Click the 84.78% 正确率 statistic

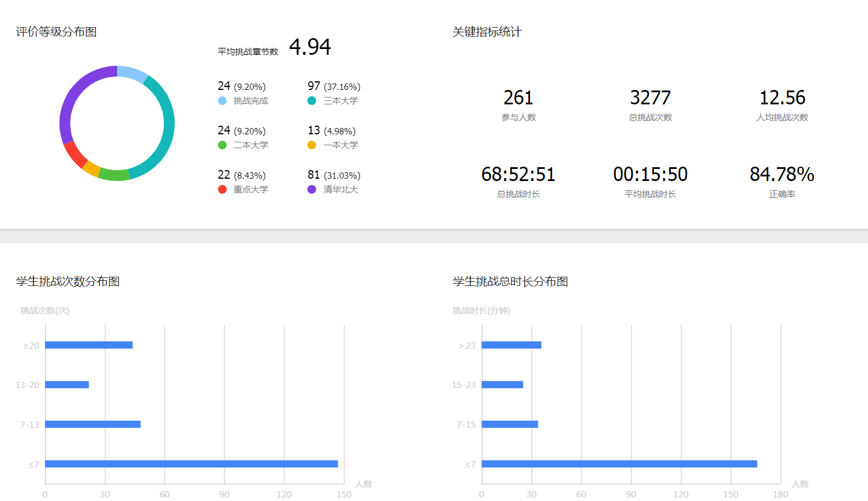pos(781,175)
